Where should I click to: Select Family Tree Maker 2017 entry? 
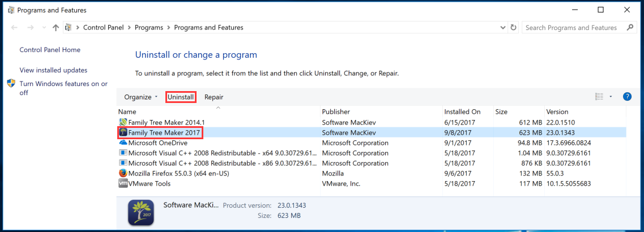(372, 132)
